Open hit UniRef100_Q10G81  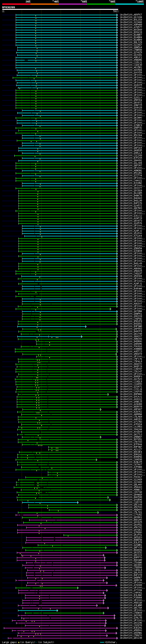point(131,55)
